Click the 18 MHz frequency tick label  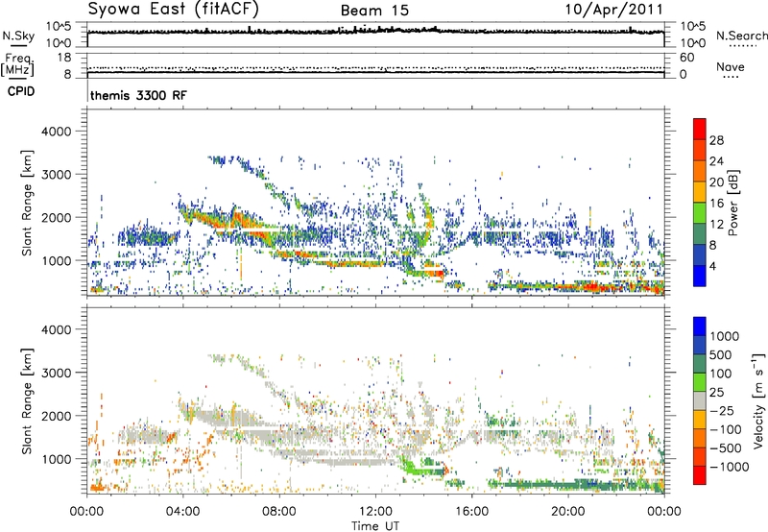coord(64,58)
